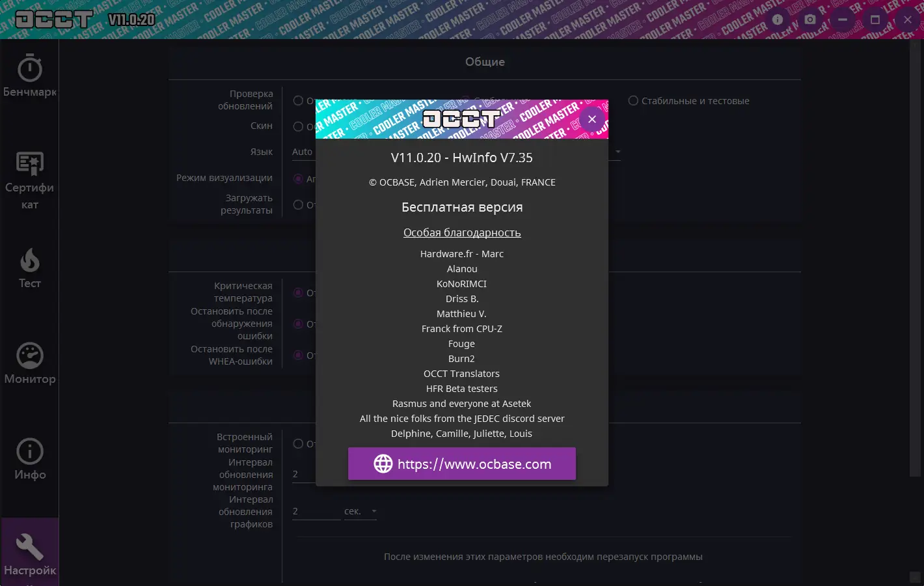Image resolution: width=924 pixels, height=586 pixels.
Task: Click the camera screenshot icon
Action: 810,20
